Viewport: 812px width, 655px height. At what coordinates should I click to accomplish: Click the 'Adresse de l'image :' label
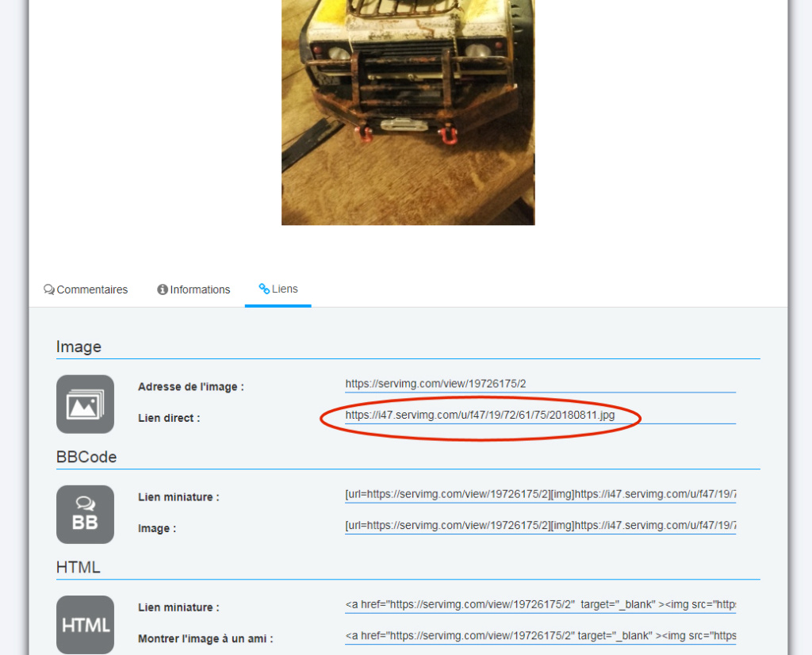(x=190, y=387)
